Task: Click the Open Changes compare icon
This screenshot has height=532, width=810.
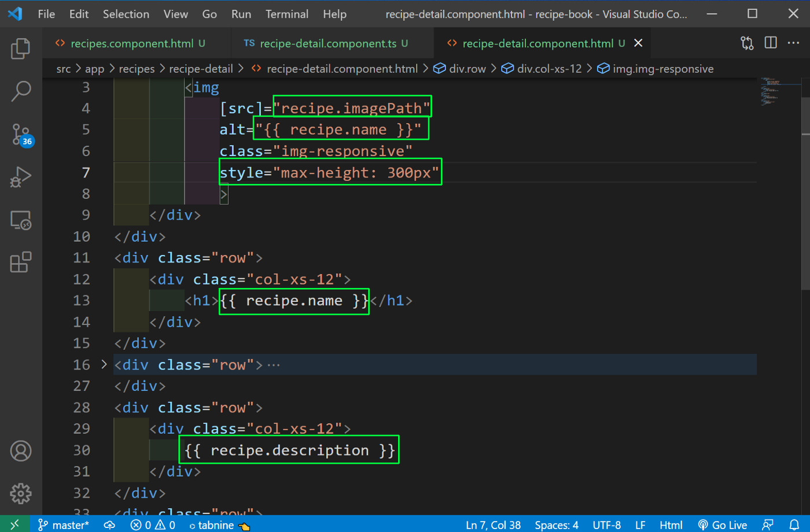Action: tap(747, 43)
